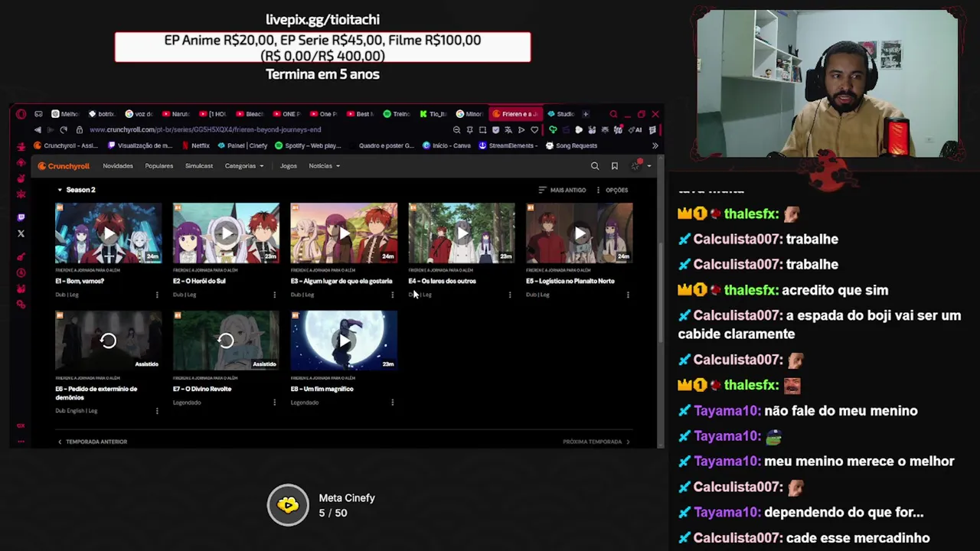Open Twitch in Opera sidebar
Viewport: 980px width, 551px height.
click(21, 217)
